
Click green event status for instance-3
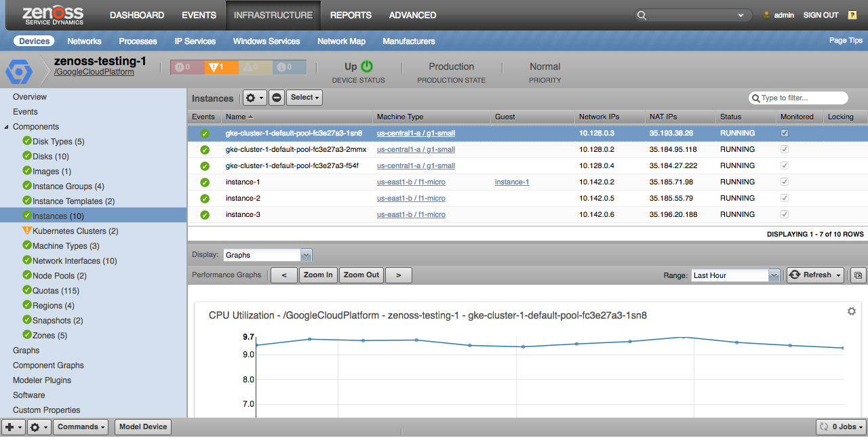tap(205, 215)
